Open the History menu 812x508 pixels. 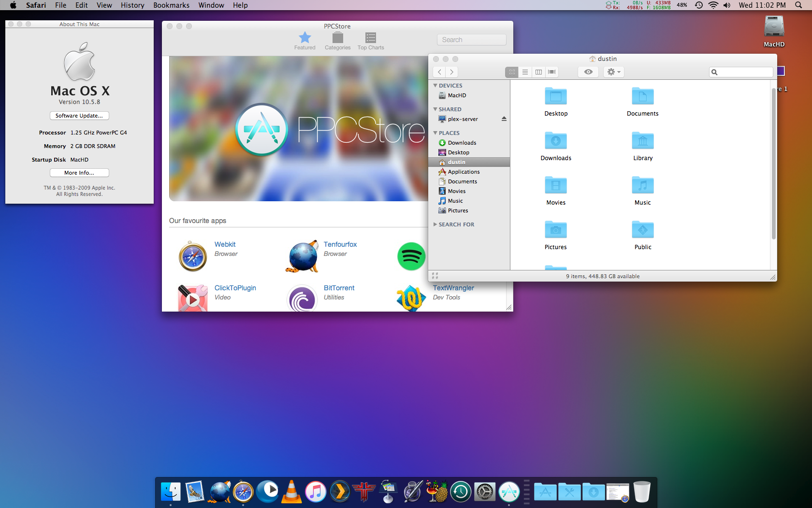pyautogui.click(x=132, y=5)
